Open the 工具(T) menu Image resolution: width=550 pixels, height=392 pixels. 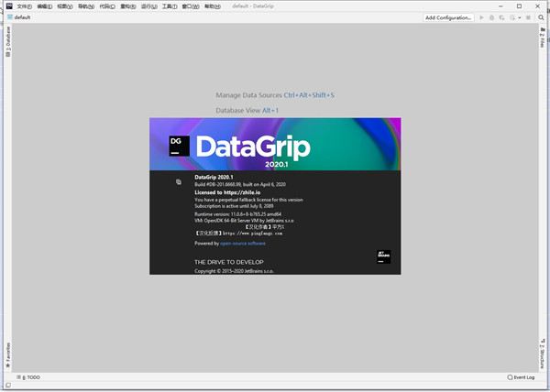click(170, 5)
